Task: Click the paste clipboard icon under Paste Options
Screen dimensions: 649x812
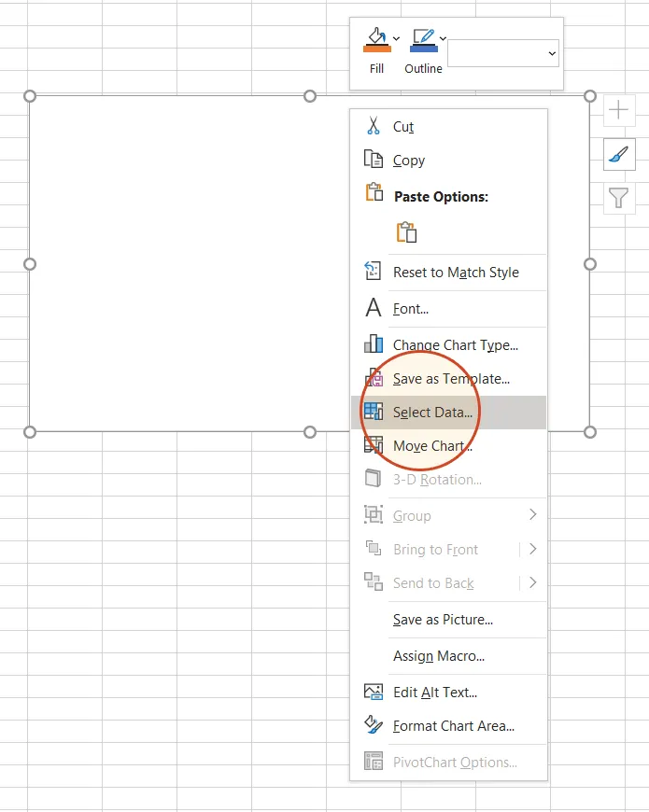Action: [406, 232]
